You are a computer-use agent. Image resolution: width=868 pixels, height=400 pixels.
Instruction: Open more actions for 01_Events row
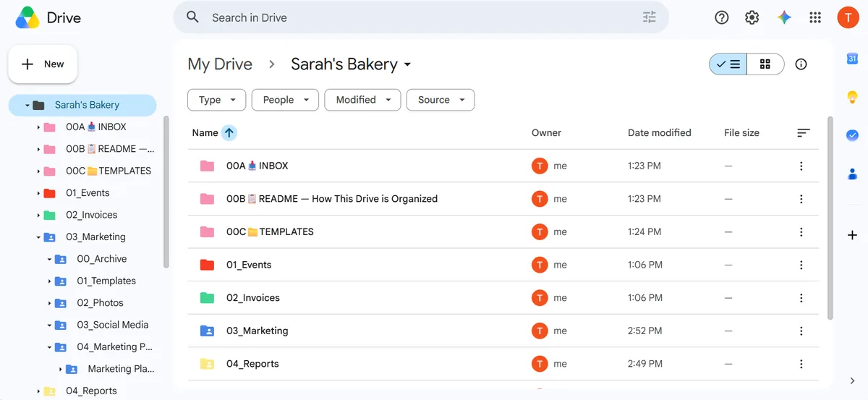click(801, 265)
